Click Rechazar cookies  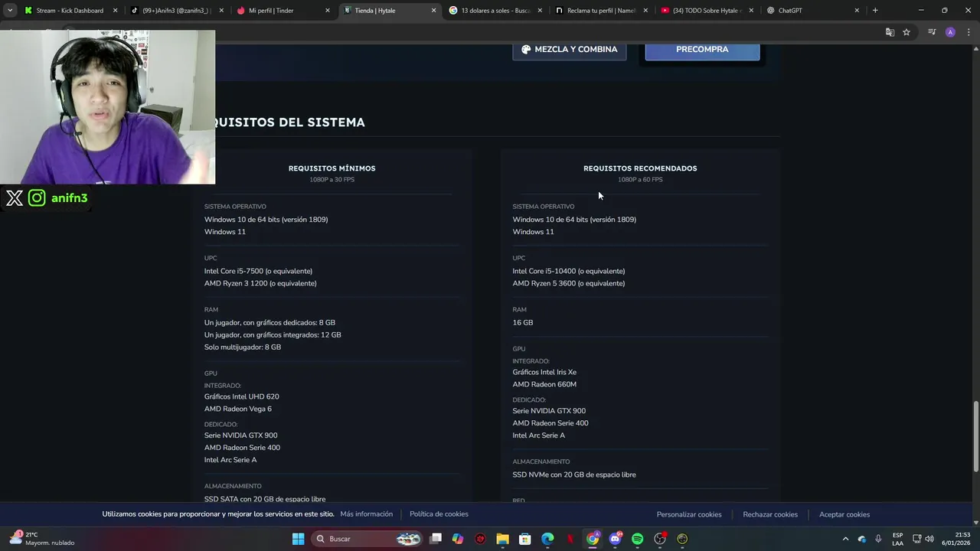coord(770,514)
